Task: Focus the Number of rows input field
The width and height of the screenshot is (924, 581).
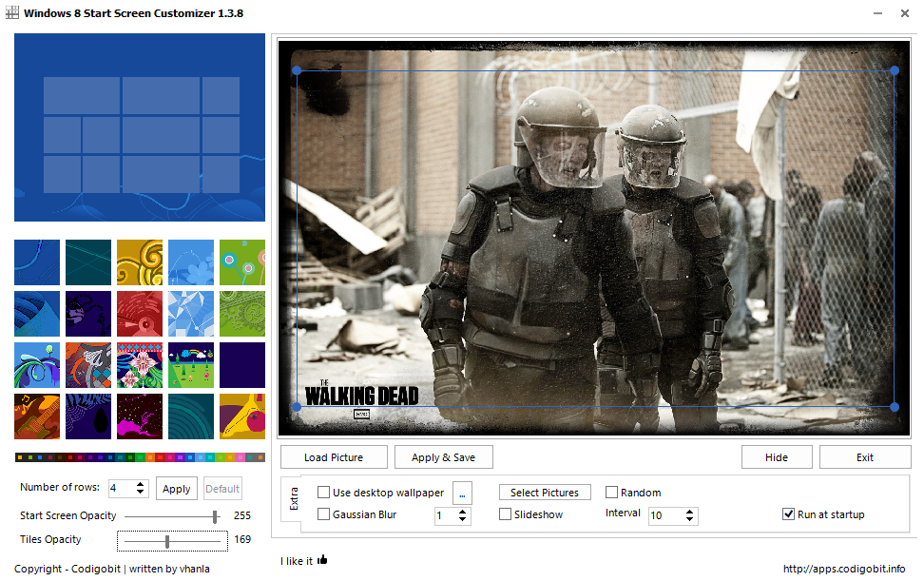Action: [x=122, y=489]
